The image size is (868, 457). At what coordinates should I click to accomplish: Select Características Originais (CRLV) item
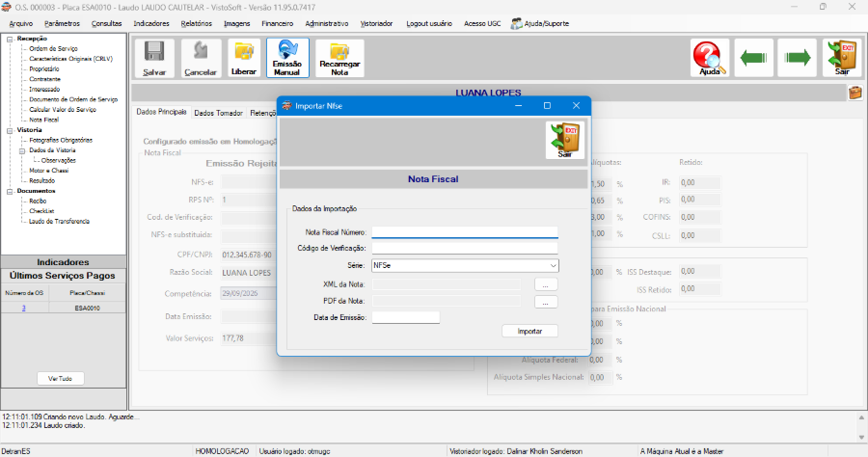point(70,59)
